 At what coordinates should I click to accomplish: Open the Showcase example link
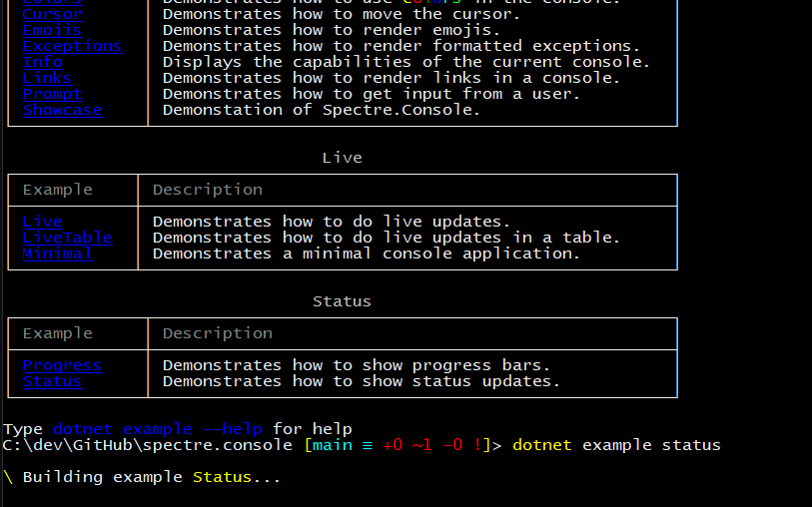click(62, 110)
